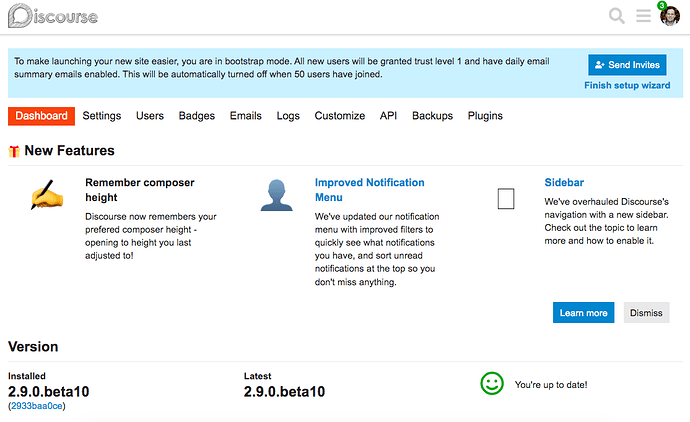The width and height of the screenshot is (690, 422).
Task: Click the Installed label
Action: click(27, 376)
